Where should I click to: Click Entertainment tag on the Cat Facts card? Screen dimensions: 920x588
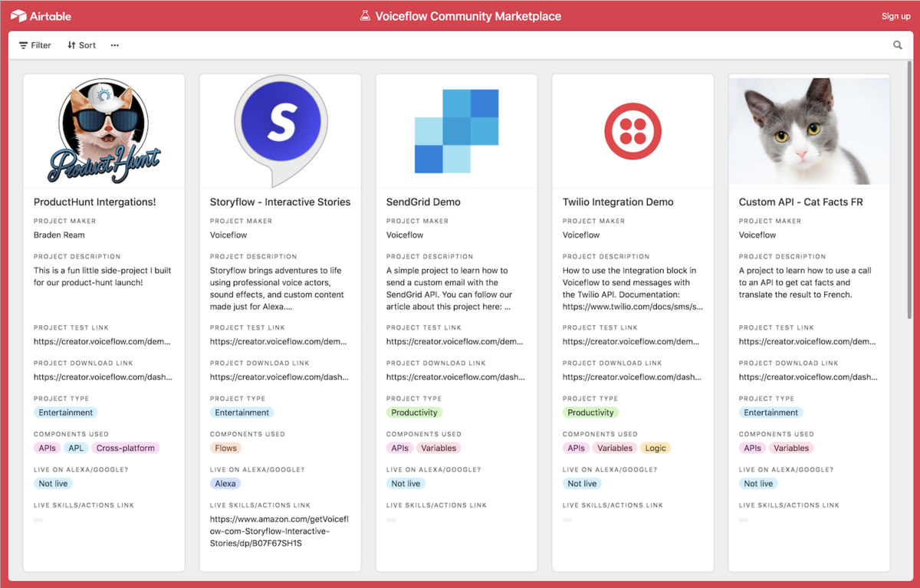771,412
